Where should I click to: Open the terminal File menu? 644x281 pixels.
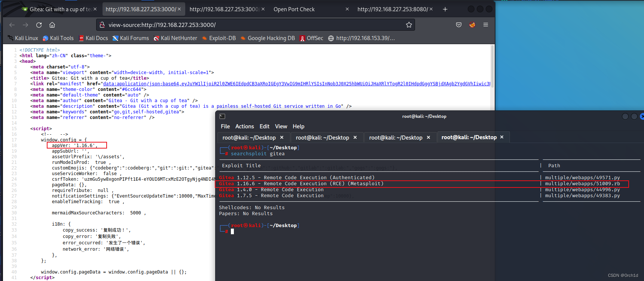click(x=225, y=126)
